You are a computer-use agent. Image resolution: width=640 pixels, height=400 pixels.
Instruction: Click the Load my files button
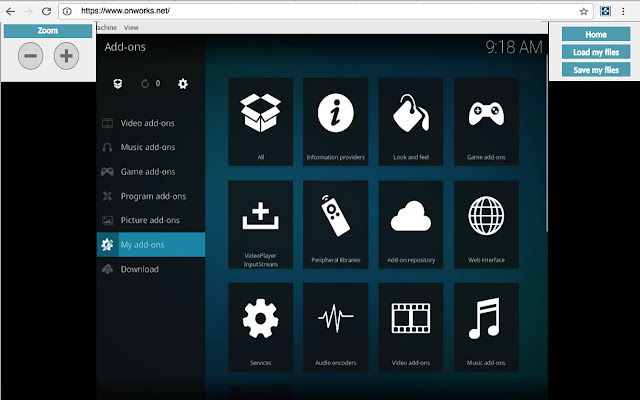click(x=596, y=52)
